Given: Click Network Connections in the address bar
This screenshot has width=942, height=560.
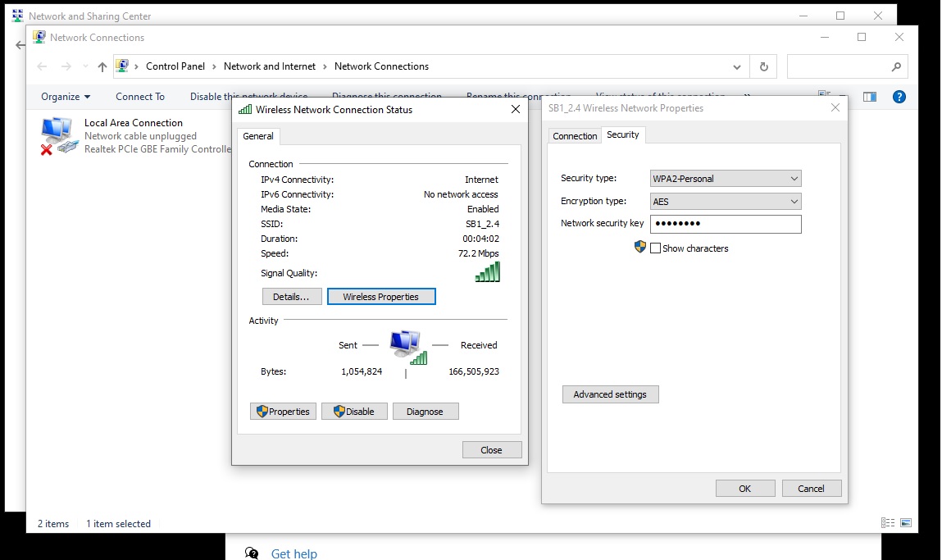Looking at the screenshot, I should tap(381, 66).
